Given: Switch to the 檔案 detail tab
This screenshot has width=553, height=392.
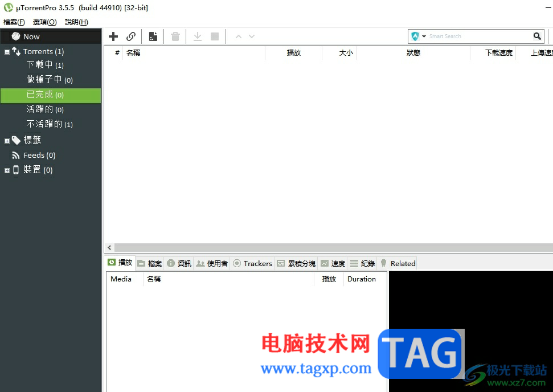Looking at the screenshot, I should [x=150, y=264].
